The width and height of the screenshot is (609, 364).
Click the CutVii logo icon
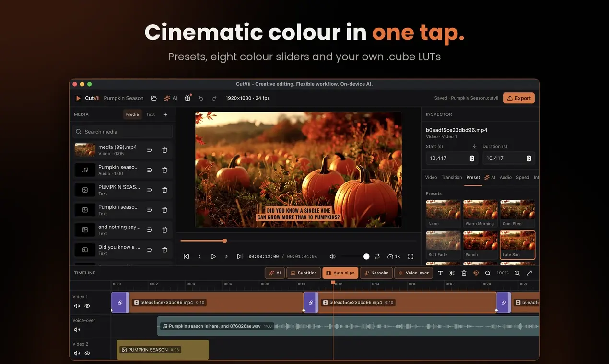coord(78,98)
